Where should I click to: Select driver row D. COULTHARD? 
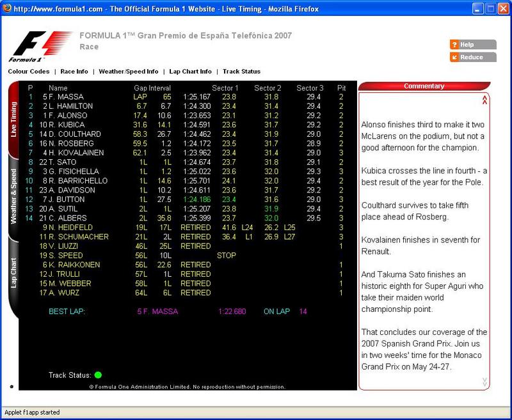(x=186, y=134)
